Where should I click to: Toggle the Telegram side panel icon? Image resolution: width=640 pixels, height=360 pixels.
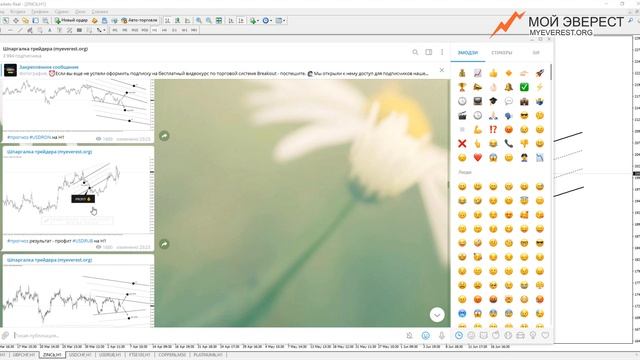click(x=429, y=52)
